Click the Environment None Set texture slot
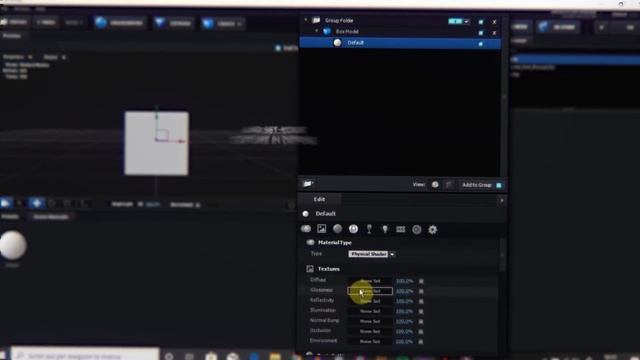 (x=370, y=341)
